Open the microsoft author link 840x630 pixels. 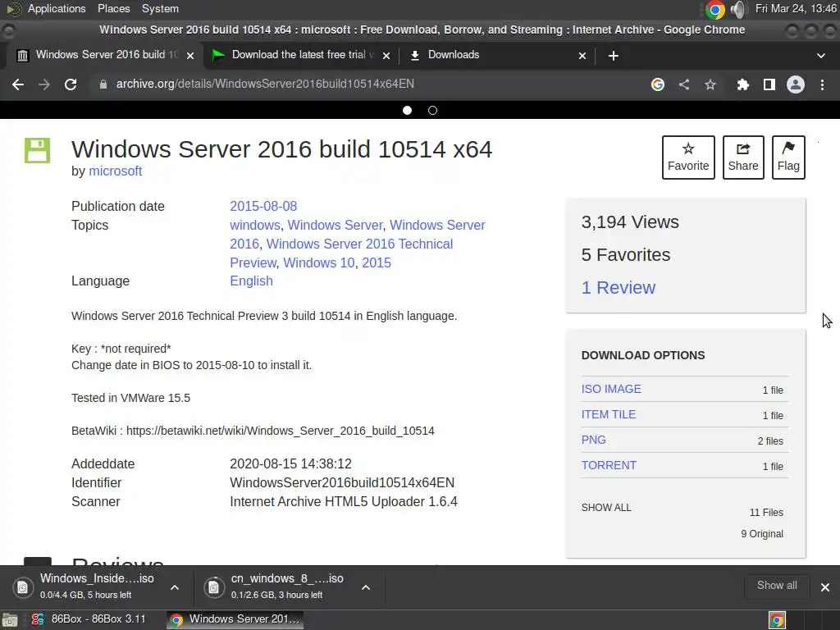tap(115, 171)
